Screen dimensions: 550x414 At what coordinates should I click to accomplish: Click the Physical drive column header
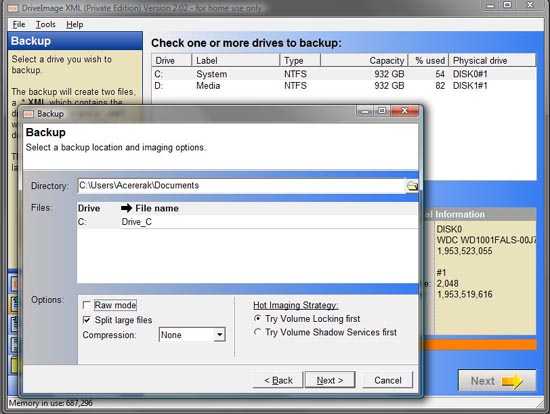coord(492,60)
